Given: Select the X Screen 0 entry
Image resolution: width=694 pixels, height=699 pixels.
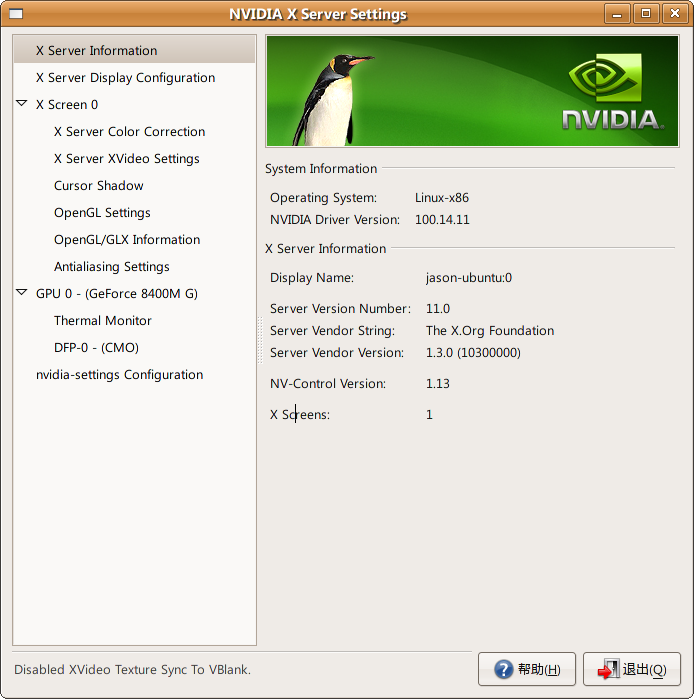Looking at the screenshot, I should pos(67,104).
